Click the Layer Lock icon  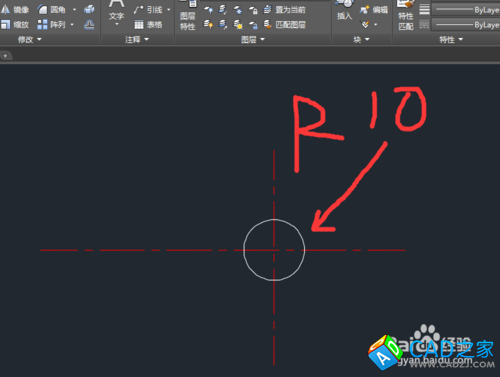[253, 10]
